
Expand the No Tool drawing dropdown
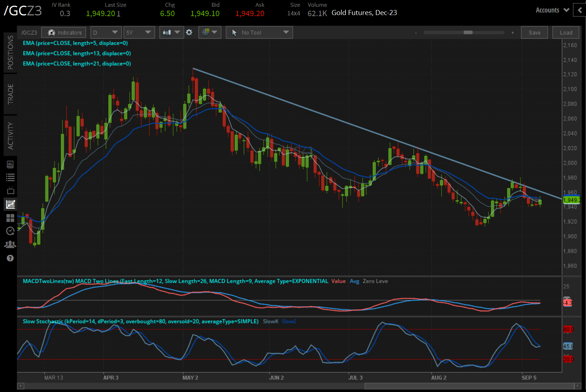click(x=259, y=33)
